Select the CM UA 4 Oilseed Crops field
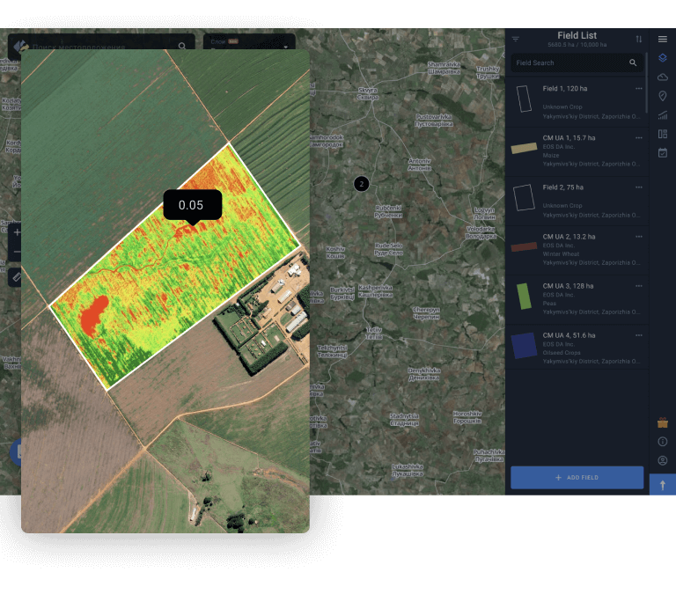Screen dimensions: 676x616 (577, 347)
